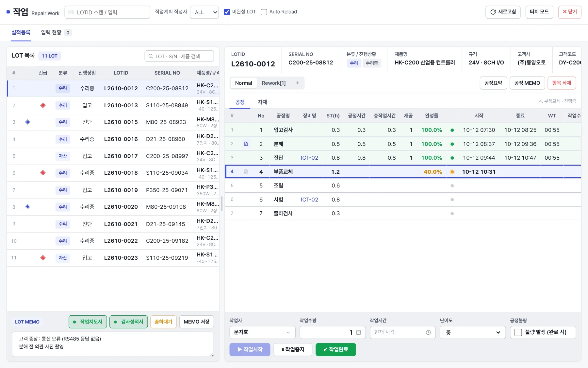The width and height of the screenshot is (588, 368).
Task: Click the 작업수량 field showing 1
Action: click(332, 332)
